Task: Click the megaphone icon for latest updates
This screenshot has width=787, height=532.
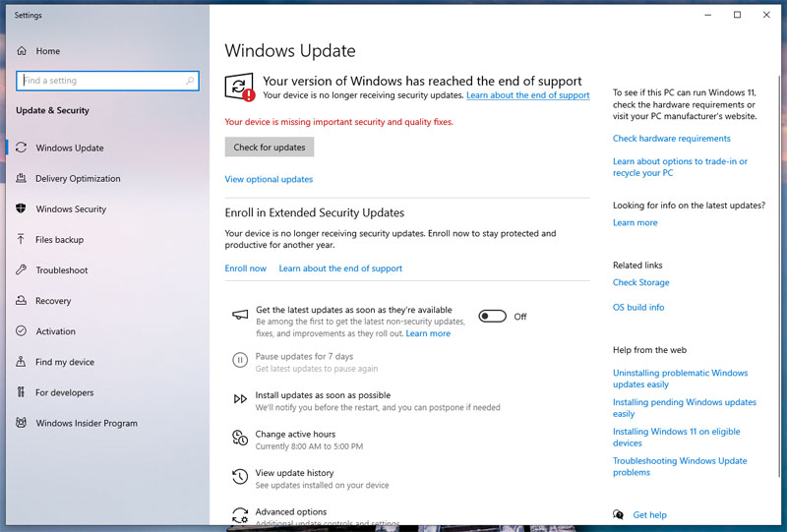Action: 240,316
